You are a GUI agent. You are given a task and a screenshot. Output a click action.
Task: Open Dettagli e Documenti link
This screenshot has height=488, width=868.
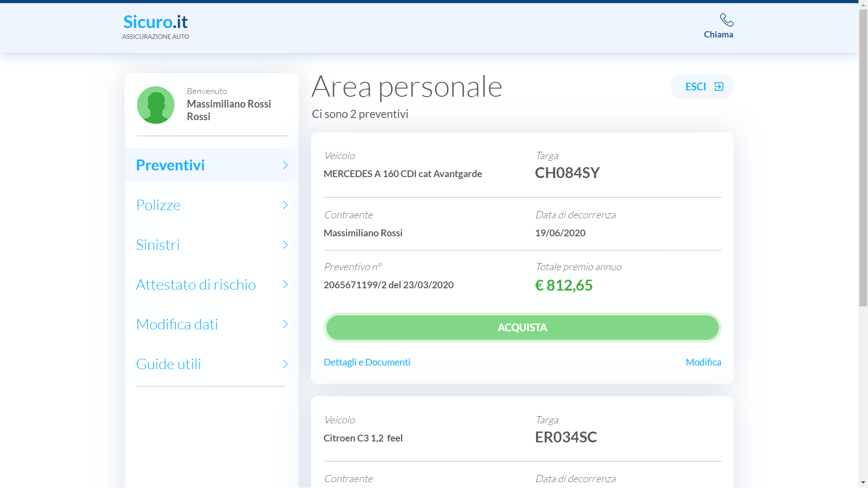click(367, 362)
